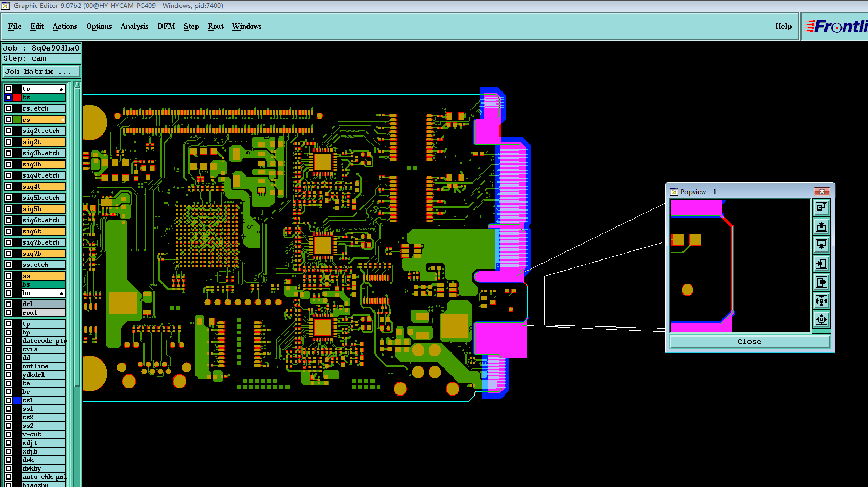Toggle the sig2t layer checkbox
The width and height of the screenshot is (868, 487).
coord(8,142)
